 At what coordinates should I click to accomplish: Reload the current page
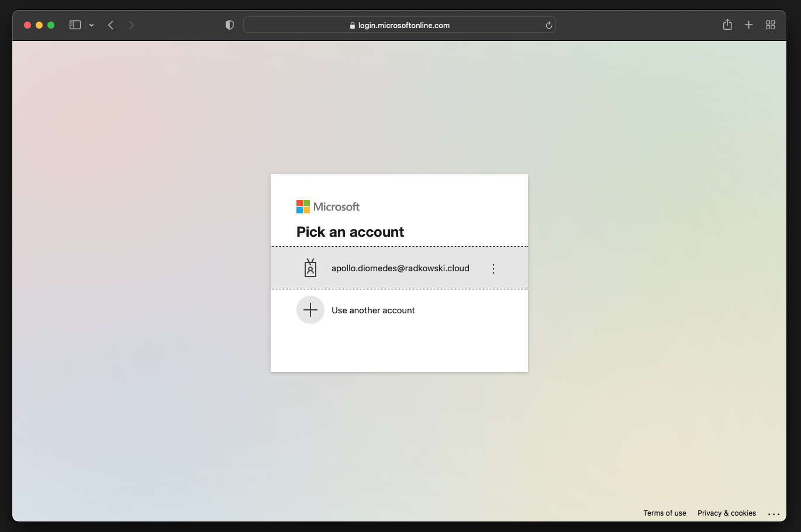548,25
